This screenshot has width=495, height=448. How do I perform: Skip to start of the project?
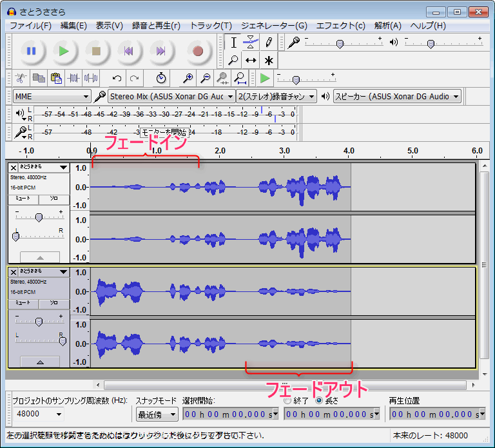[x=128, y=51]
